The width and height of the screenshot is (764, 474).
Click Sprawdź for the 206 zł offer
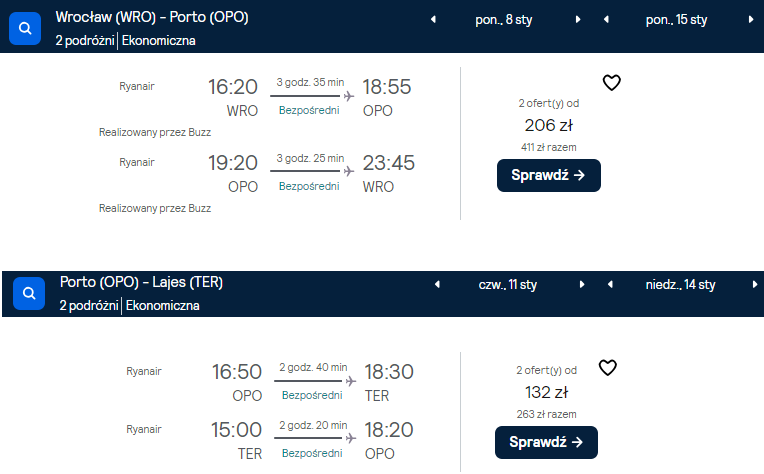click(549, 175)
